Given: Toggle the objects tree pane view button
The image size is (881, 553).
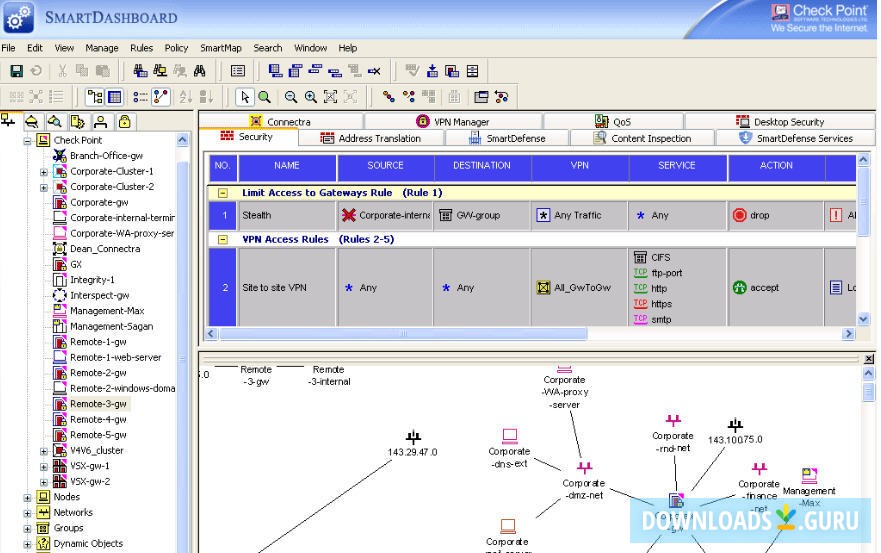Looking at the screenshot, I should (x=94, y=97).
